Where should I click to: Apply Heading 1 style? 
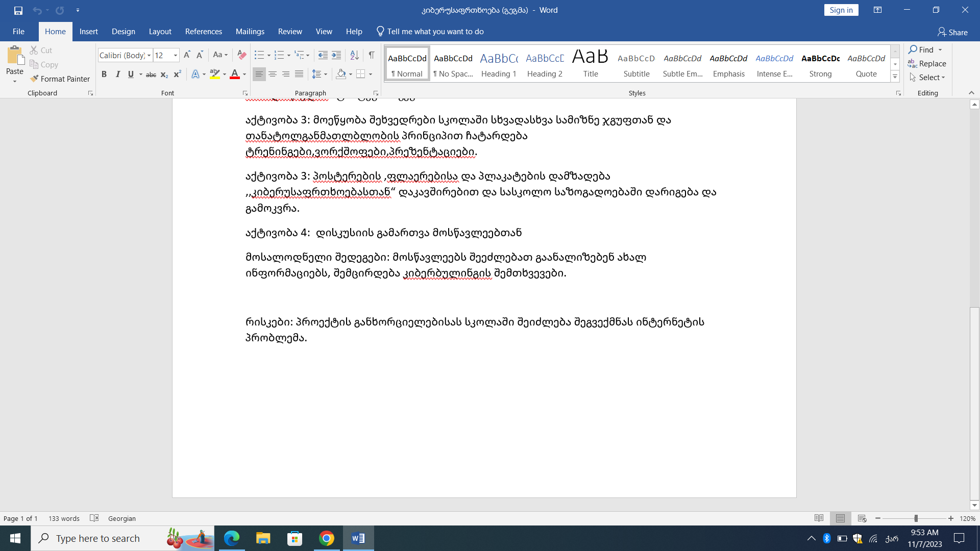(499, 64)
